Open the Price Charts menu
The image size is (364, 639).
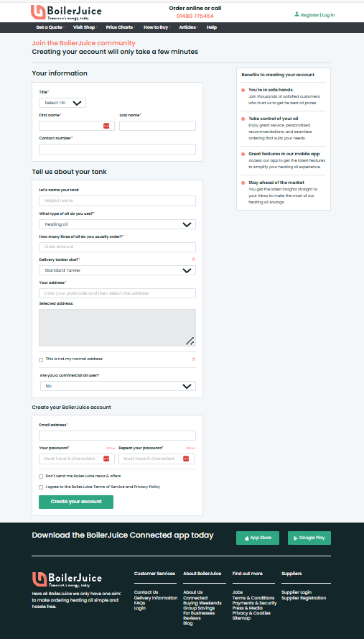pyautogui.click(x=120, y=27)
